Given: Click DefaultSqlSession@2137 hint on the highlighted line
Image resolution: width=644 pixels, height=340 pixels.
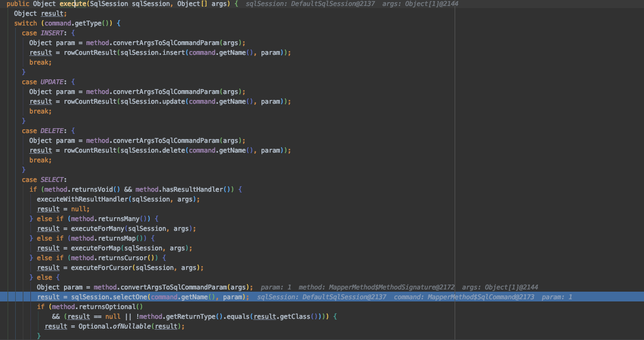Looking at the screenshot, I should (x=344, y=297).
